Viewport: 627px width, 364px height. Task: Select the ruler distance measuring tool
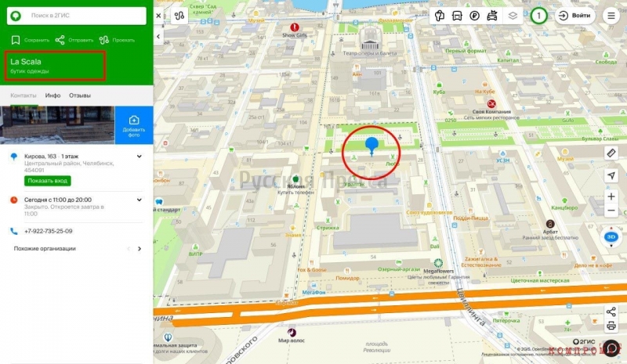611,153
